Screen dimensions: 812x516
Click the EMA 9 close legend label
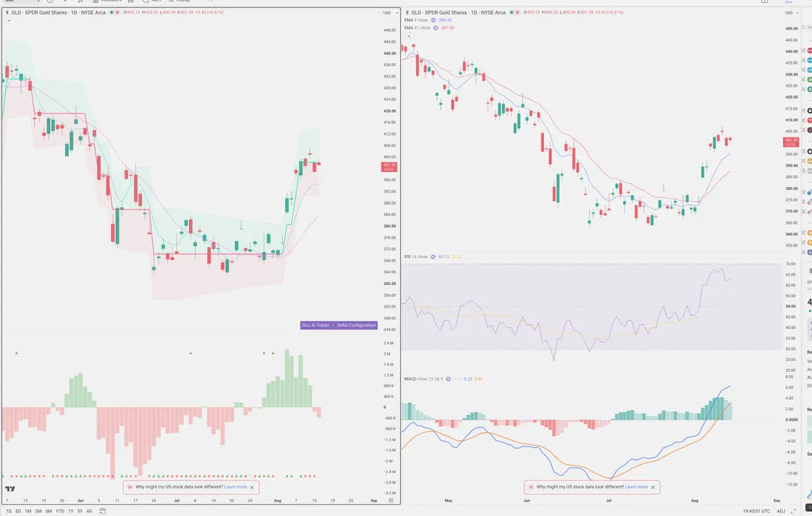coord(415,20)
